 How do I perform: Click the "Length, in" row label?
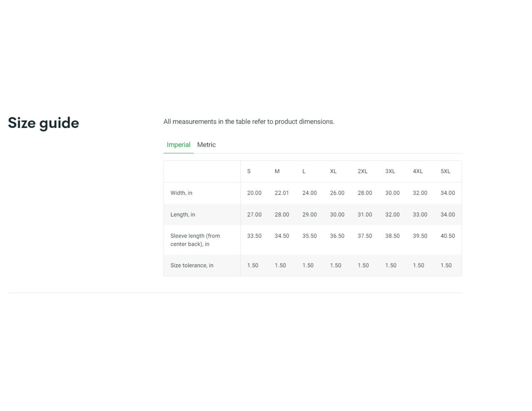[183, 215]
